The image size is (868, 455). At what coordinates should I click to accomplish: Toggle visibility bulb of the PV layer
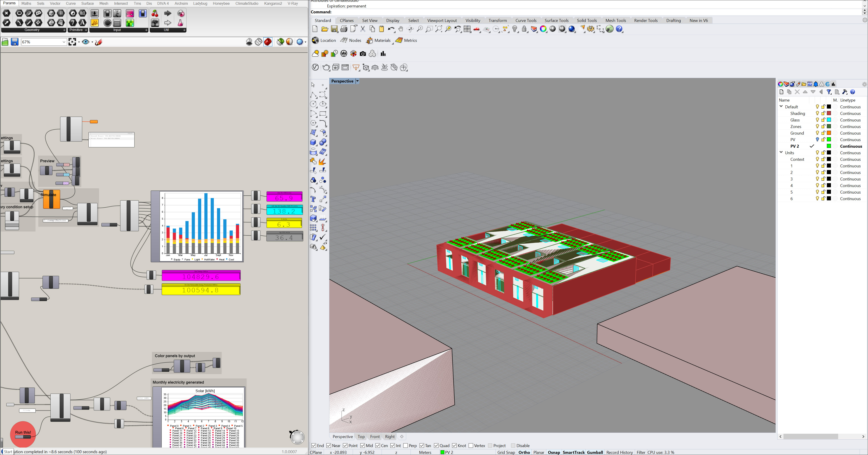click(817, 140)
